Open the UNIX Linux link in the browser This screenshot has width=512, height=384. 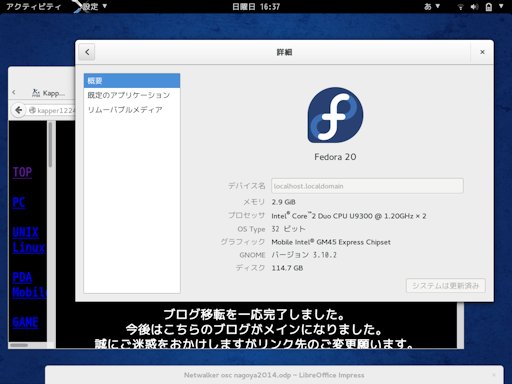tap(29, 240)
